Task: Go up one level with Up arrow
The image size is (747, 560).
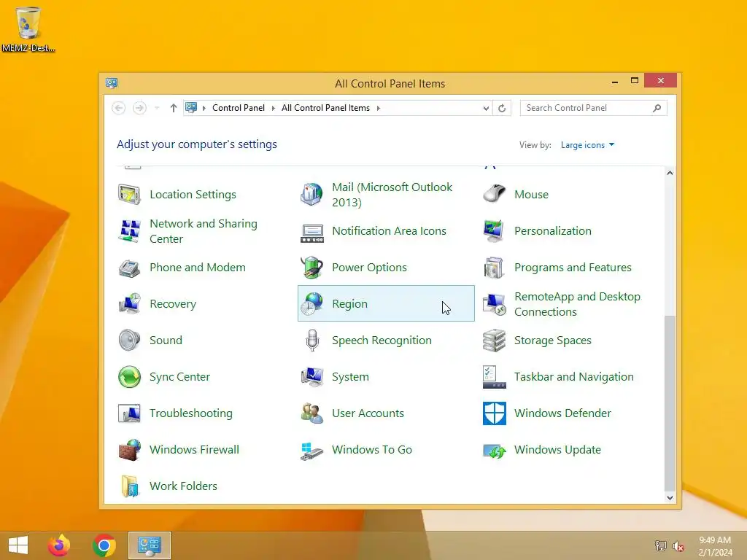Action: (174, 108)
